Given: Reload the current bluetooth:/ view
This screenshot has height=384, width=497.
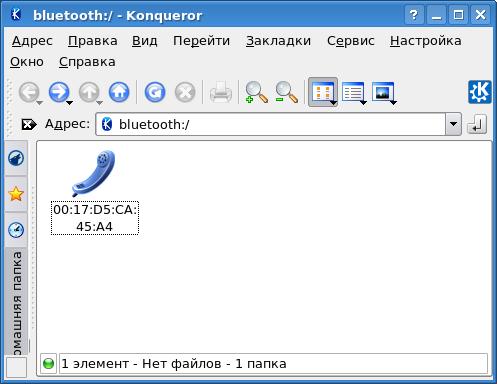Looking at the screenshot, I should tap(155, 92).
